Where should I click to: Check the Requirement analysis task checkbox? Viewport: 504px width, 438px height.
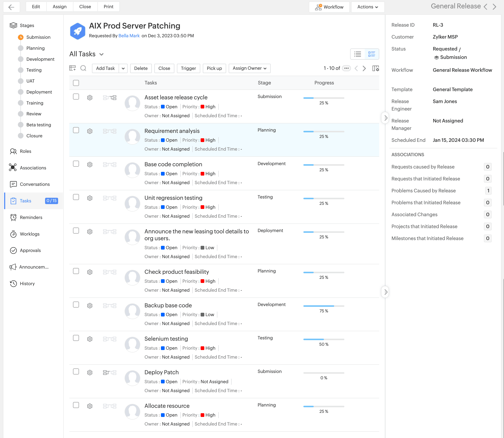[76, 130]
